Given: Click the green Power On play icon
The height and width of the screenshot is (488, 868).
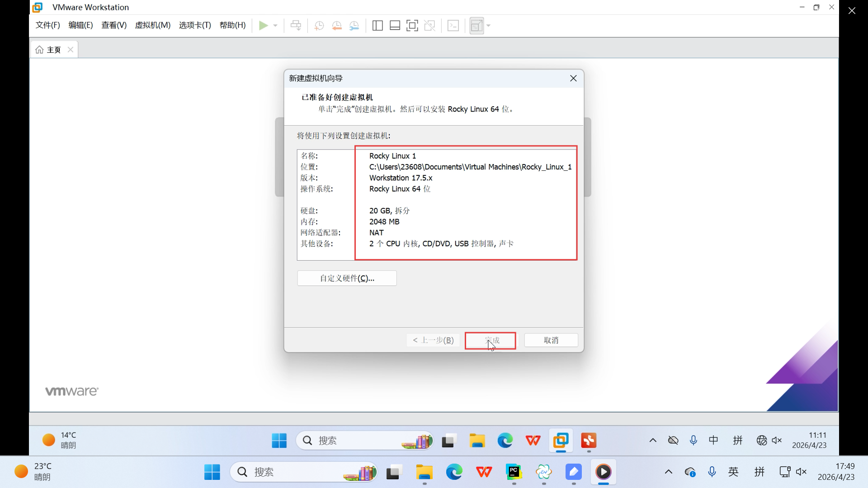Looking at the screenshot, I should click(x=263, y=25).
